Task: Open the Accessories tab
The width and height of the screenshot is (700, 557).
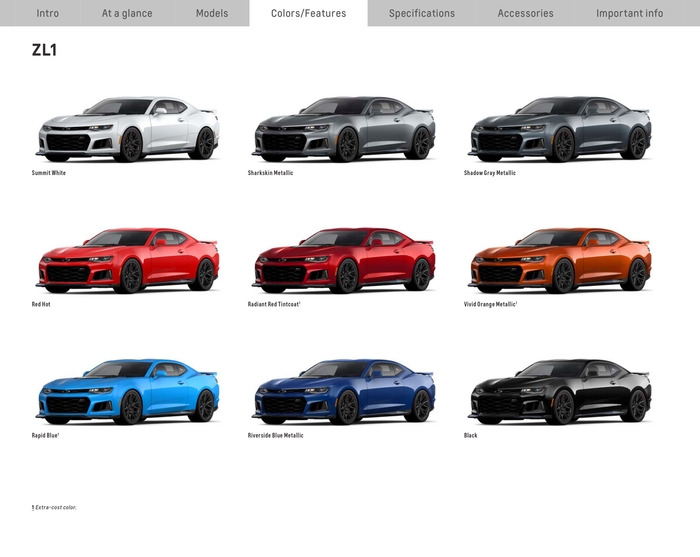Action: (525, 13)
